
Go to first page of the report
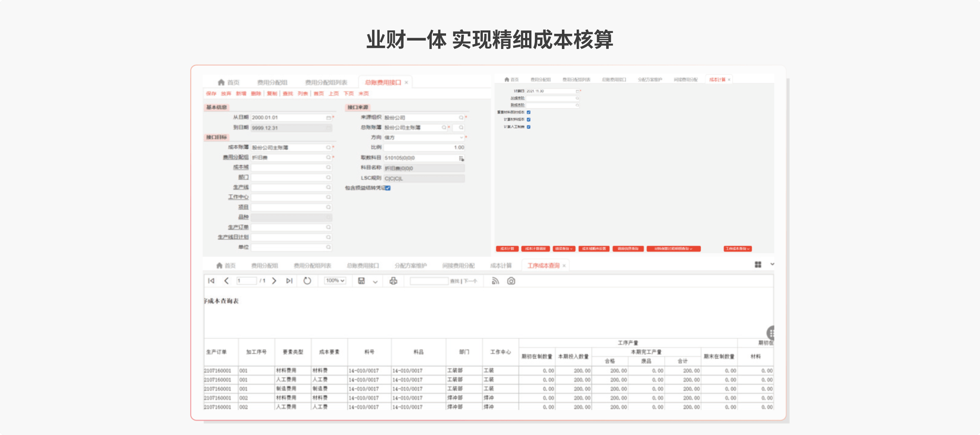tap(211, 281)
